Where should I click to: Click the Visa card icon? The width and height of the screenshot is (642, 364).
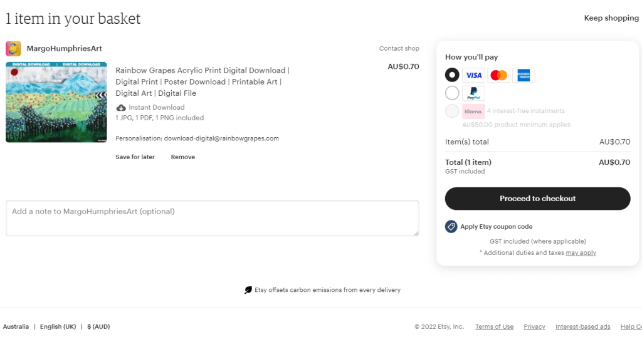point(473,75)
